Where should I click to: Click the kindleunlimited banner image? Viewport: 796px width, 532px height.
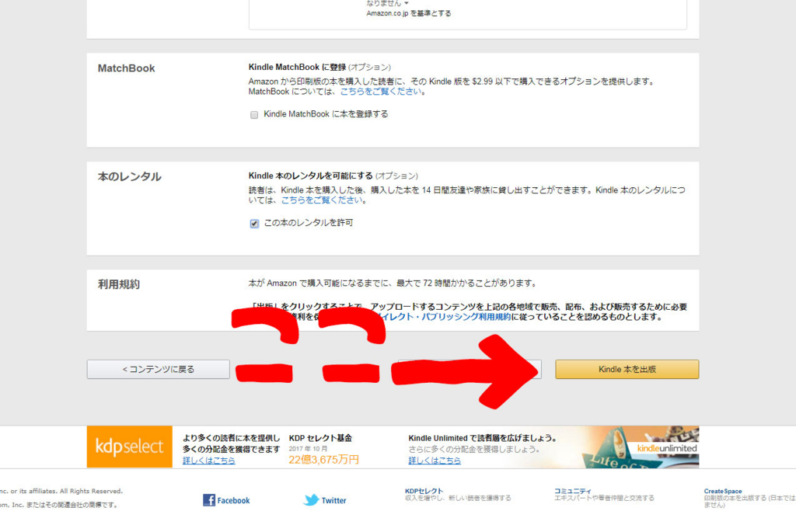point(640,447)
